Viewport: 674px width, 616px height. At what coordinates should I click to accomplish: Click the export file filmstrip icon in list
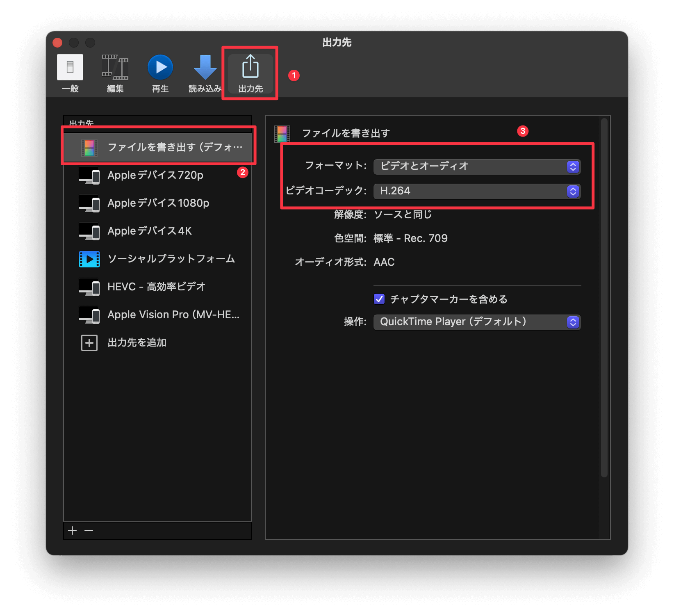pyautogui.click(x=89, y=148)
